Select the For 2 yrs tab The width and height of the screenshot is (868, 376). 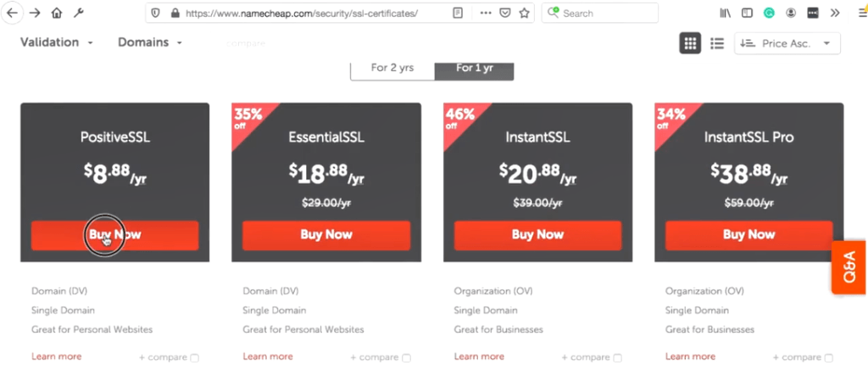pos(392,69)
